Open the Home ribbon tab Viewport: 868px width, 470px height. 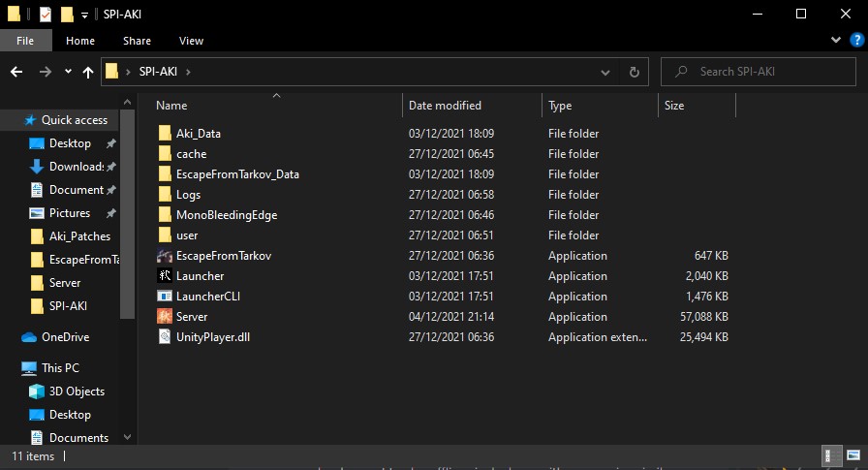pyautogui.click(x=80, y=41)
